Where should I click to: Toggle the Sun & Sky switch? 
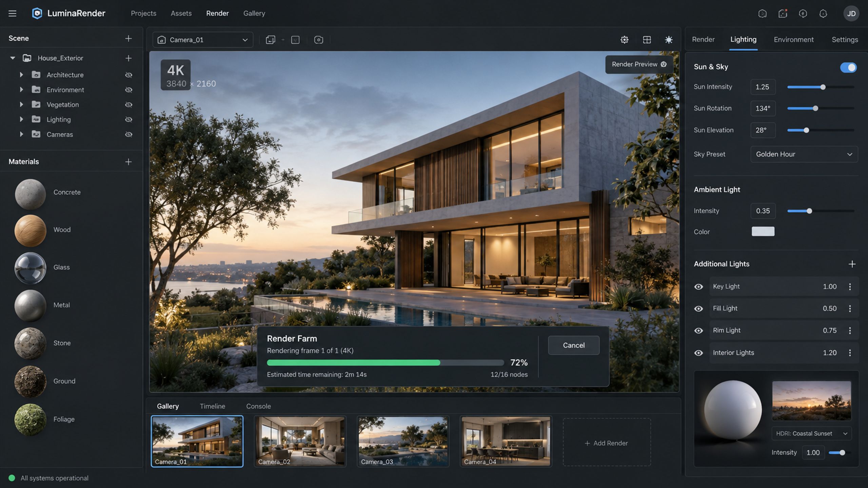pos(848,67)
